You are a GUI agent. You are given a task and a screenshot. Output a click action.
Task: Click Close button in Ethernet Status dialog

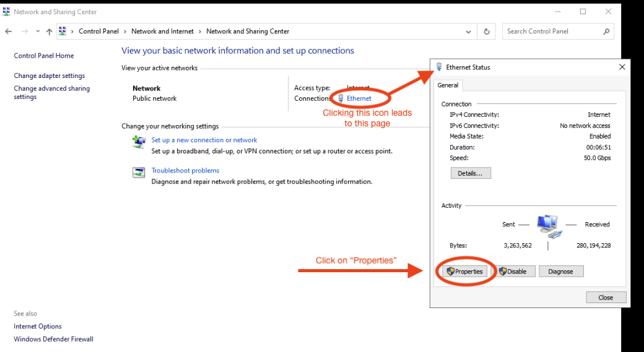pos(606,298)
